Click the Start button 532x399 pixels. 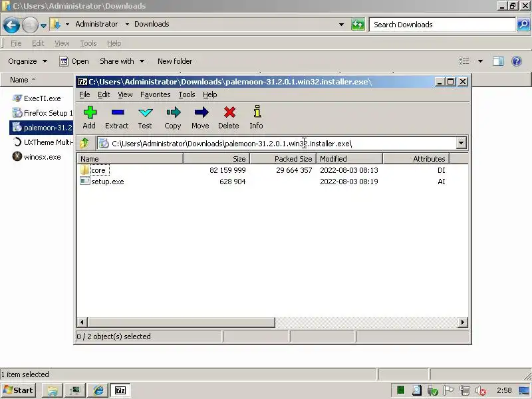coord(19,390)
